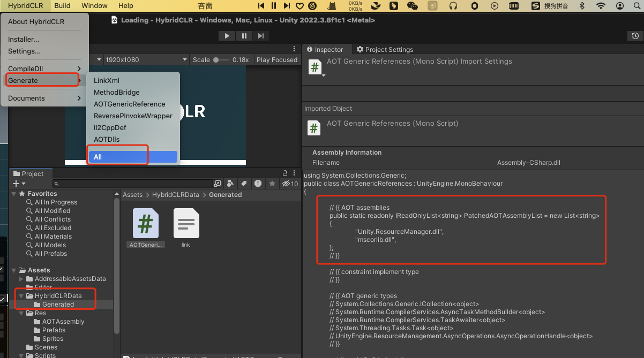644x358 pixels.
Task: Click the menu bar previous track icon
Action: (x=261, y=5)
